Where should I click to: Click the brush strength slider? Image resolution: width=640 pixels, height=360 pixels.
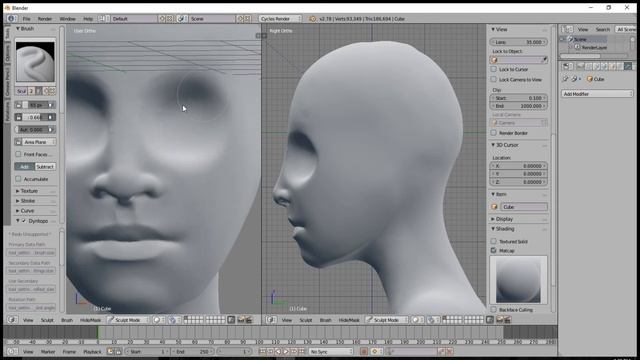pos(35,117)
